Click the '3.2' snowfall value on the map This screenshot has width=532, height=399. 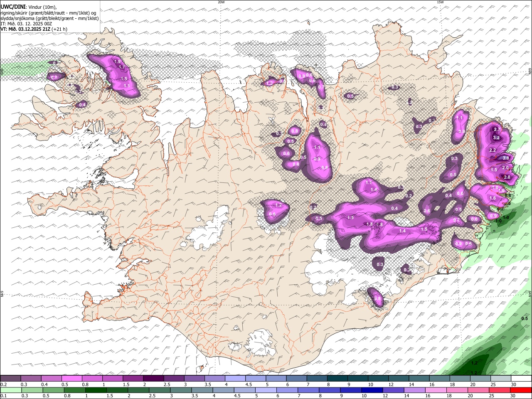(496, 138)
